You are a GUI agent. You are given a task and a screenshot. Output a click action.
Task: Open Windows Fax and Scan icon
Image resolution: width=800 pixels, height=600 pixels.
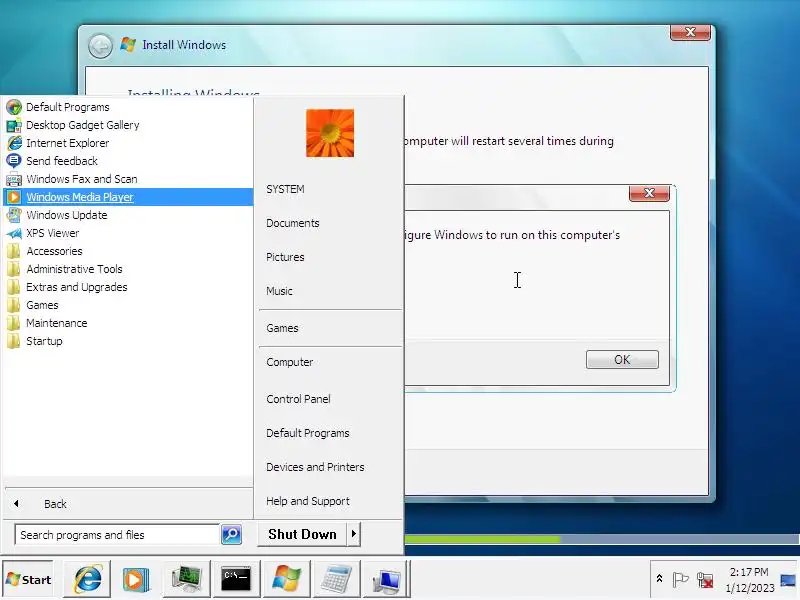pos(14,179)
